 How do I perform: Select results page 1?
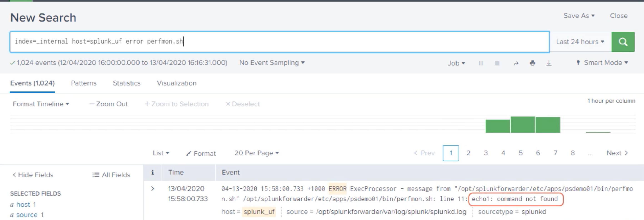pos(451,153)
